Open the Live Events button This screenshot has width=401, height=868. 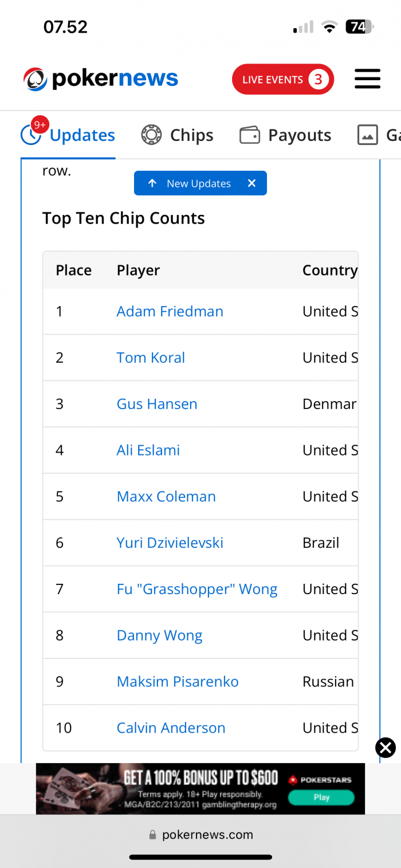click(x=283, y=79)
